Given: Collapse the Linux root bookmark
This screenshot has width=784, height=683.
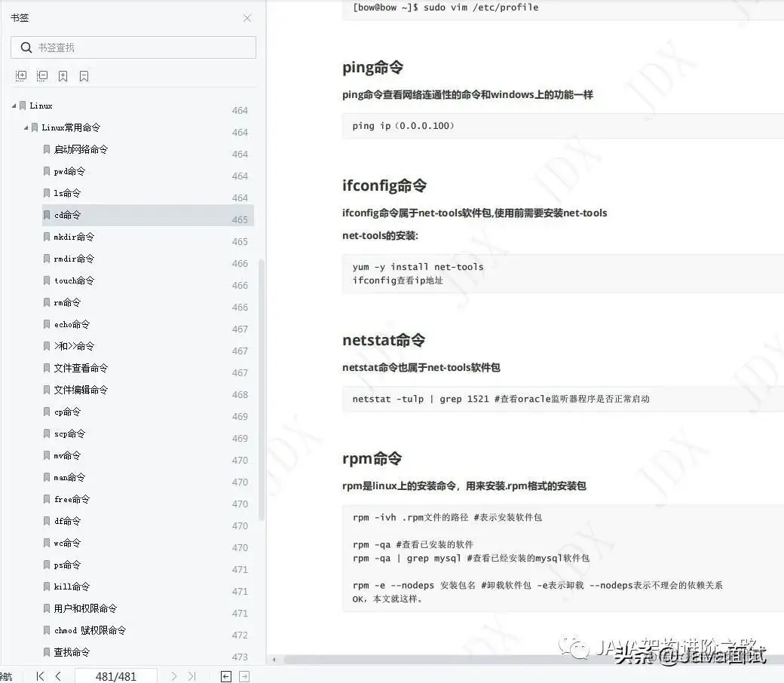Looking at the screenshot, I should coord(14,106).
